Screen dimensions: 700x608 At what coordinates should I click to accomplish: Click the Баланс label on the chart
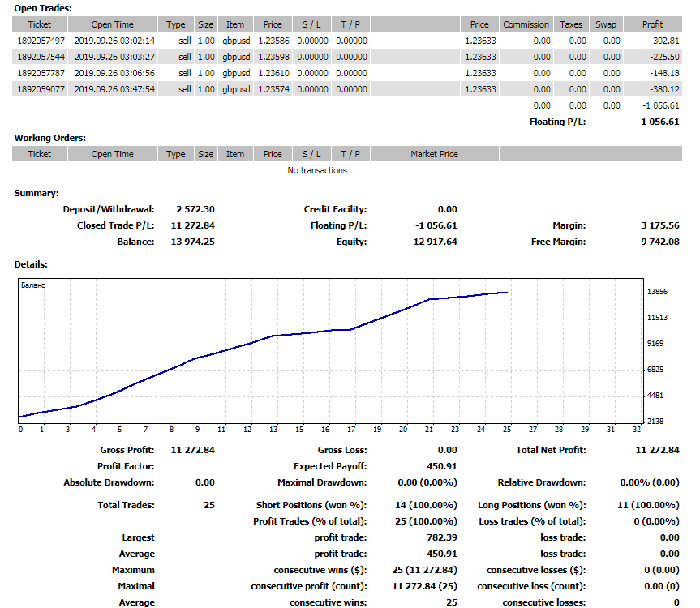click(x=33, y=285)
